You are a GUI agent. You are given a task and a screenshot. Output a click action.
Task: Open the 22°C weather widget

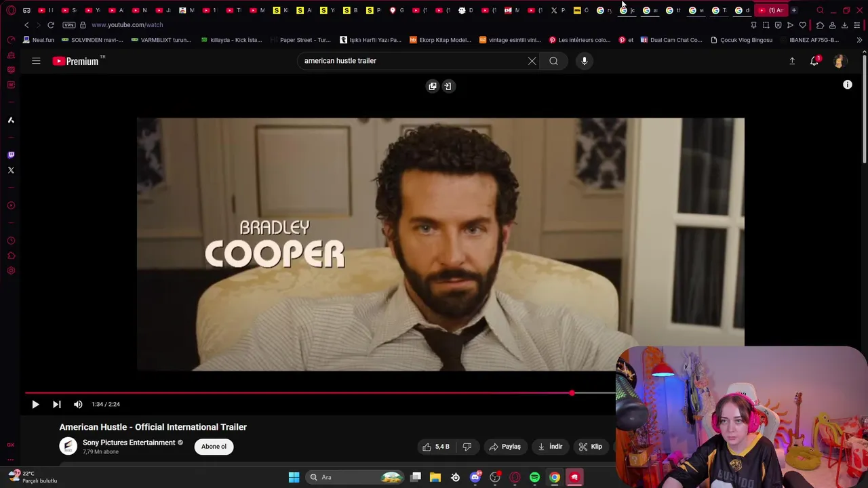tap(33, 476)
